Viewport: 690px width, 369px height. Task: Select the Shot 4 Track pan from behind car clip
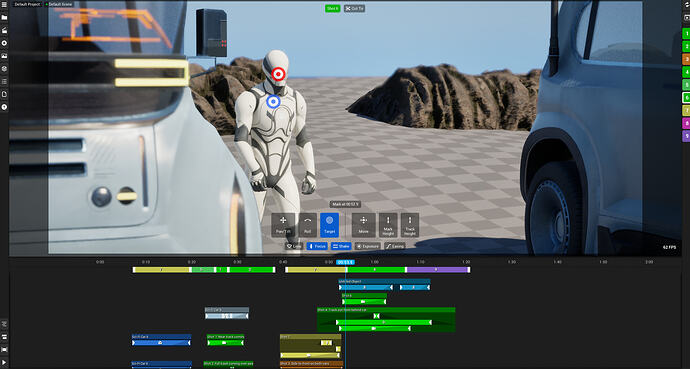click(x=386, y=320)
